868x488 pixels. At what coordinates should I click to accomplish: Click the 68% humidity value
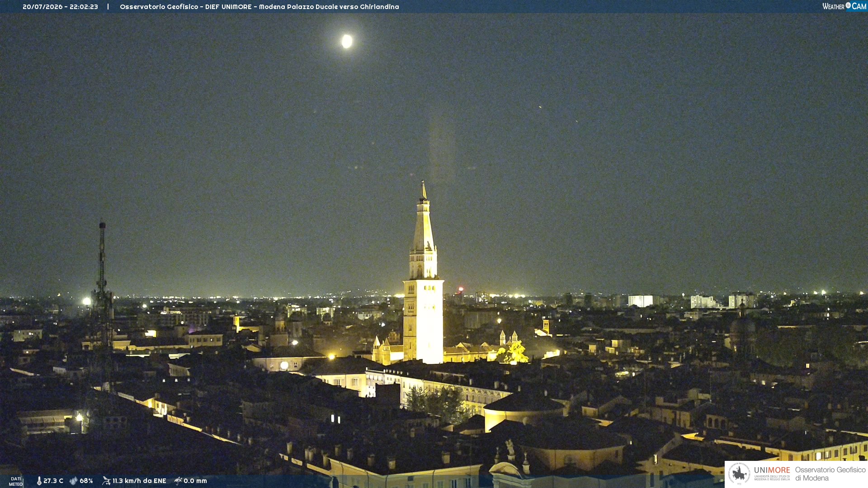pyautogui.click(x=86, y=481)
